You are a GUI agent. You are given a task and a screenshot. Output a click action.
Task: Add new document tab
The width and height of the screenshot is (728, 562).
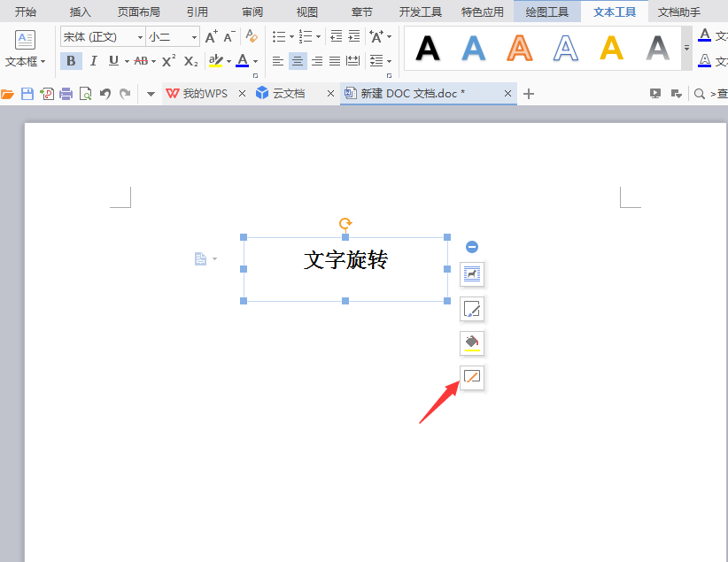click(529, 94)
